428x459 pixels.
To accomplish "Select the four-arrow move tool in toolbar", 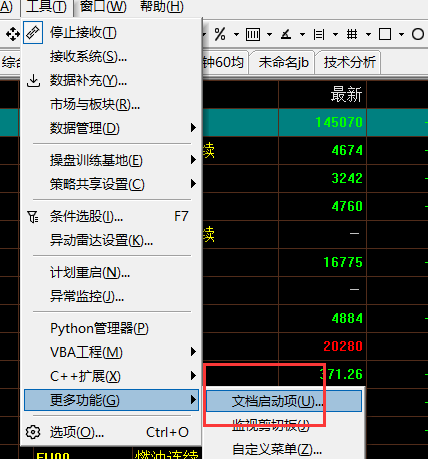I will (13, 34).
